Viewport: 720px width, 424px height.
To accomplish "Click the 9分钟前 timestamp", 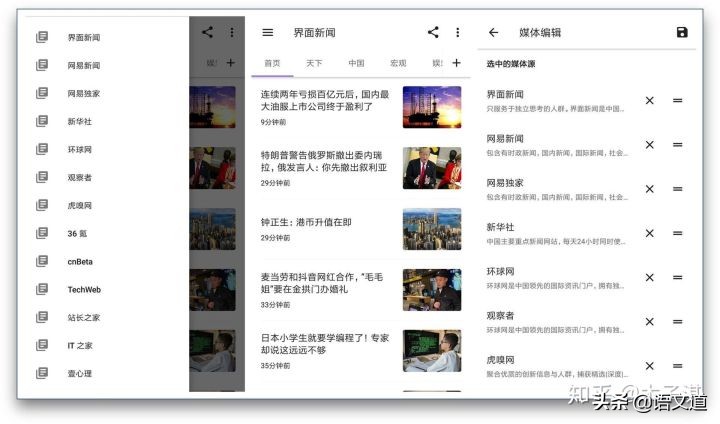I will click(x=273, y=122).
